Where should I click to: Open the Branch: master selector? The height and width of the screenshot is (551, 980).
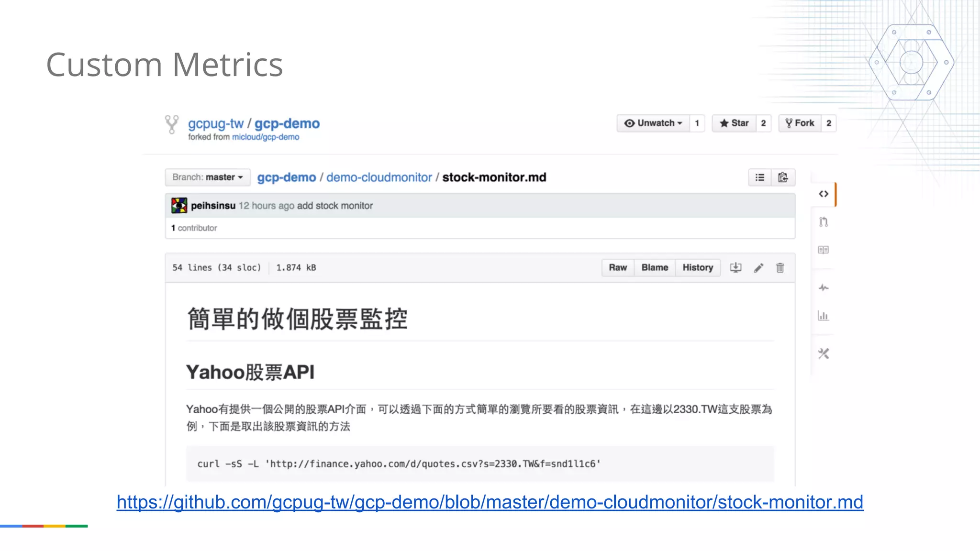click(208, 177)
